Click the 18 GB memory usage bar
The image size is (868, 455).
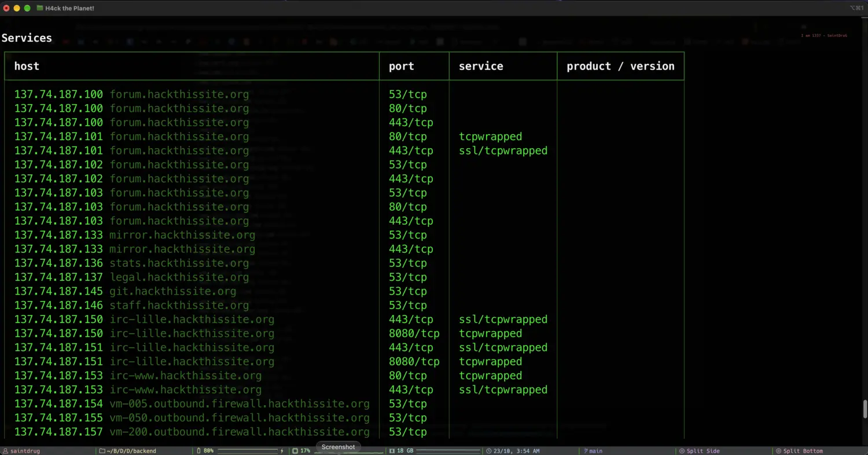coord(447,451)
